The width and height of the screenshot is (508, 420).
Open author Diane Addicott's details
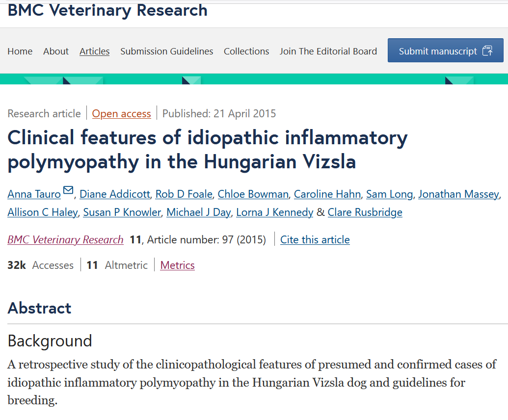(x=115, y=194)
